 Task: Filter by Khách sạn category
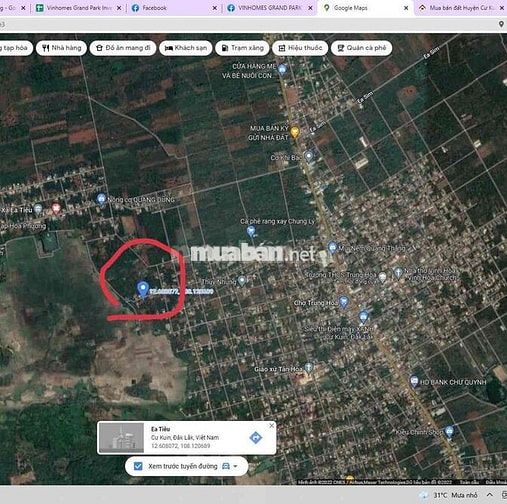pyautogui.click(x=186, y=48)
